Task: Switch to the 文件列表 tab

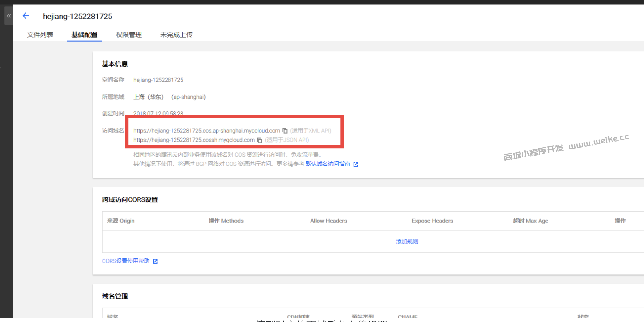Action: 40,35
